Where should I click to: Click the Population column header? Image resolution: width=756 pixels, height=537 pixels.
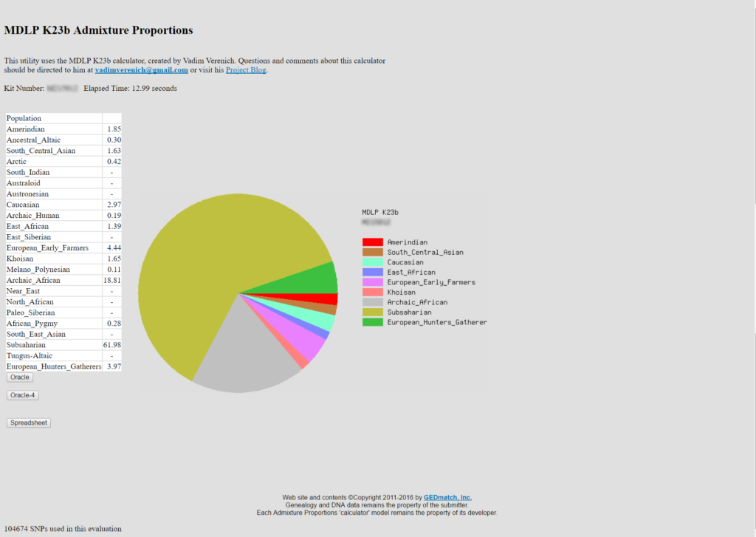[x=26, y=117]
